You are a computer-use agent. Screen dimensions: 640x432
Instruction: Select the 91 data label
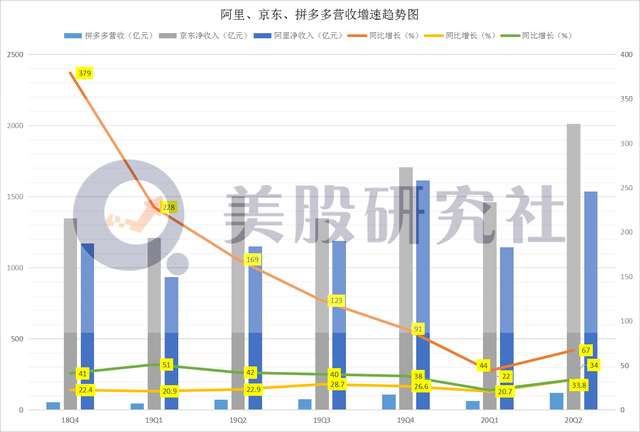[418, 329]
